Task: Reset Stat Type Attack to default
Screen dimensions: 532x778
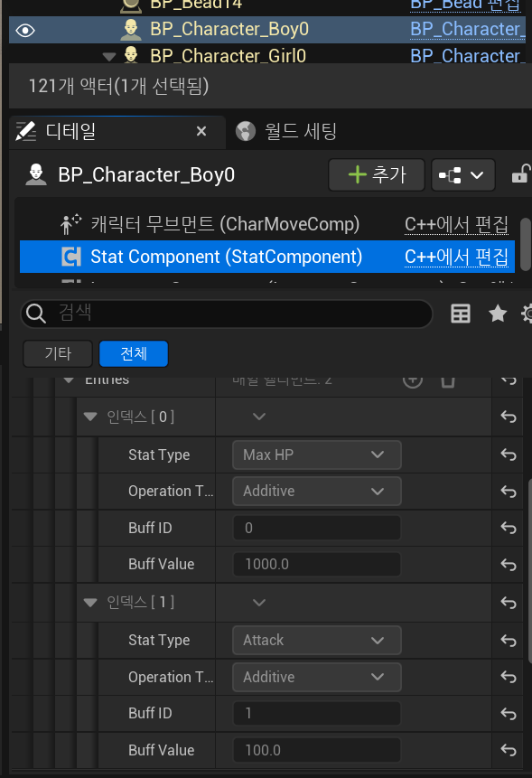Action: click(x=509, y=641)
